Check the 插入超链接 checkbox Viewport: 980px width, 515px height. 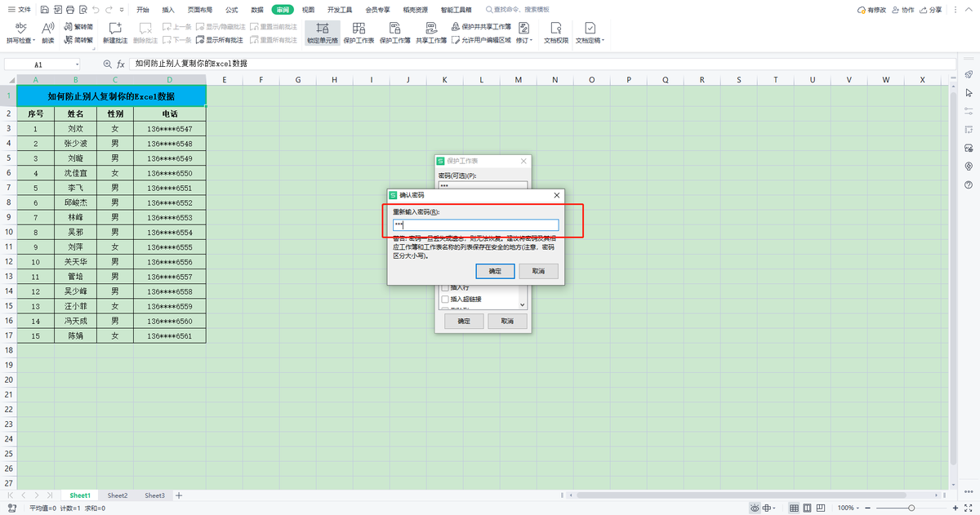445,300
